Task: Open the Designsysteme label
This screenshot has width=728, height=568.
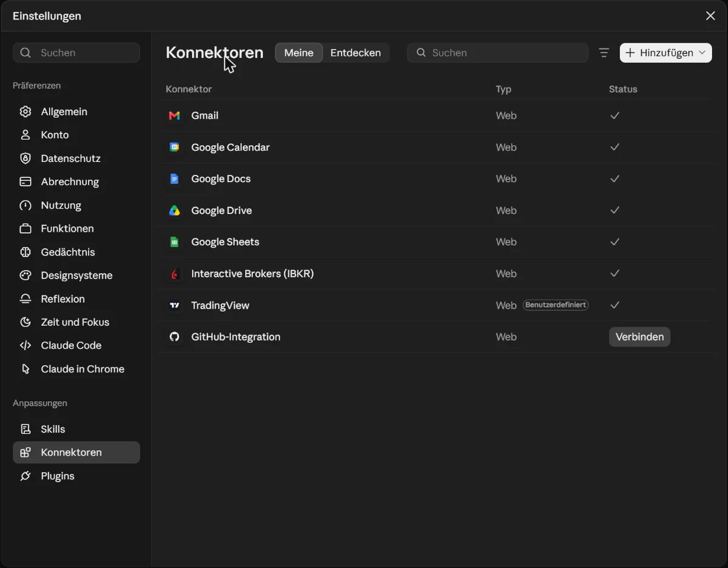Action: [x=76, y=276]
